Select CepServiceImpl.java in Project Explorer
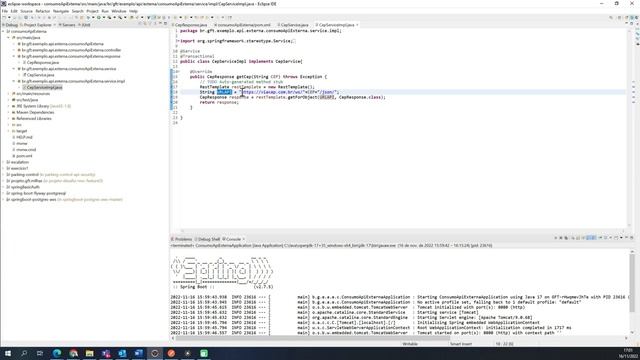640x360 pixels. tap(44, 87)
